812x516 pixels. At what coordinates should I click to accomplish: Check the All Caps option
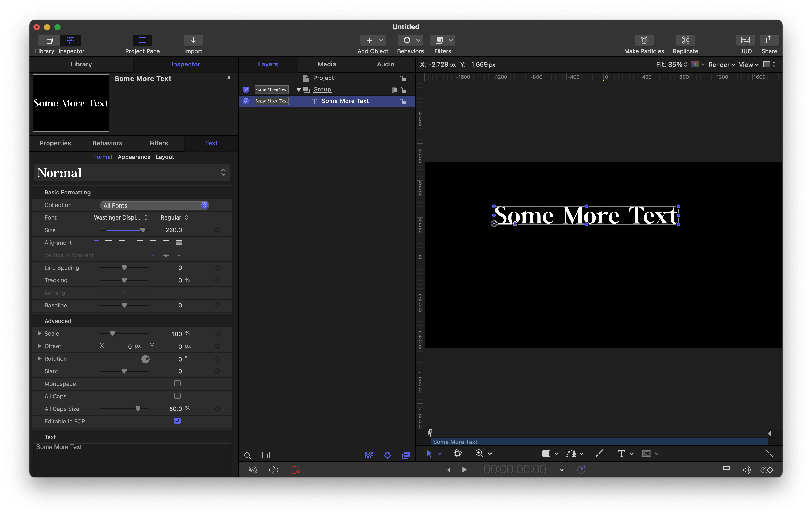177,396
